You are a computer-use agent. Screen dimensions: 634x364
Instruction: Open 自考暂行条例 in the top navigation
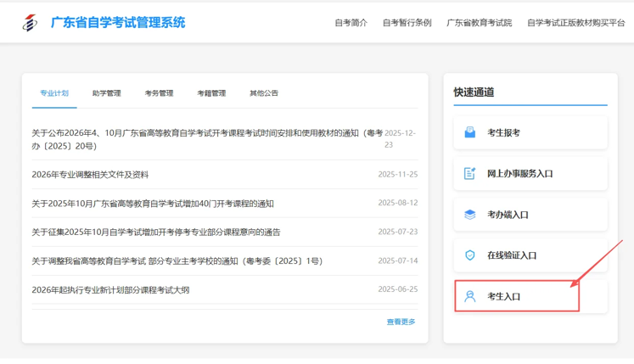tap(407, 23)
